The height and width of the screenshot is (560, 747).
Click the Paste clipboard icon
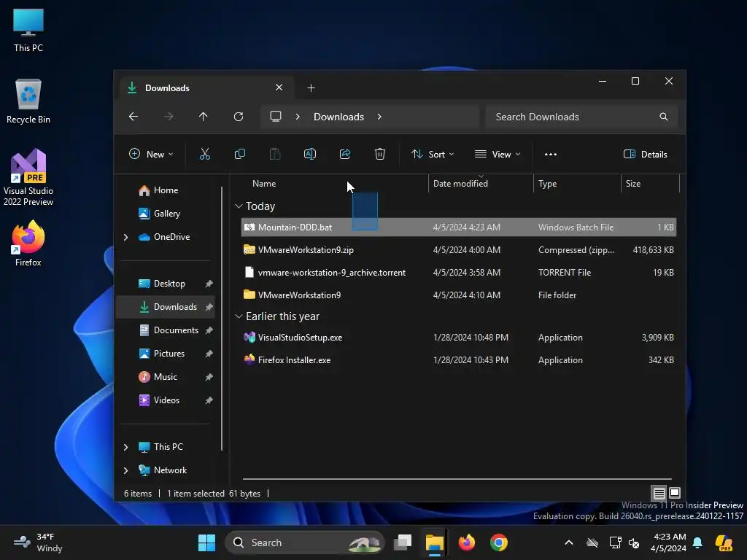(x=275, y=155)
